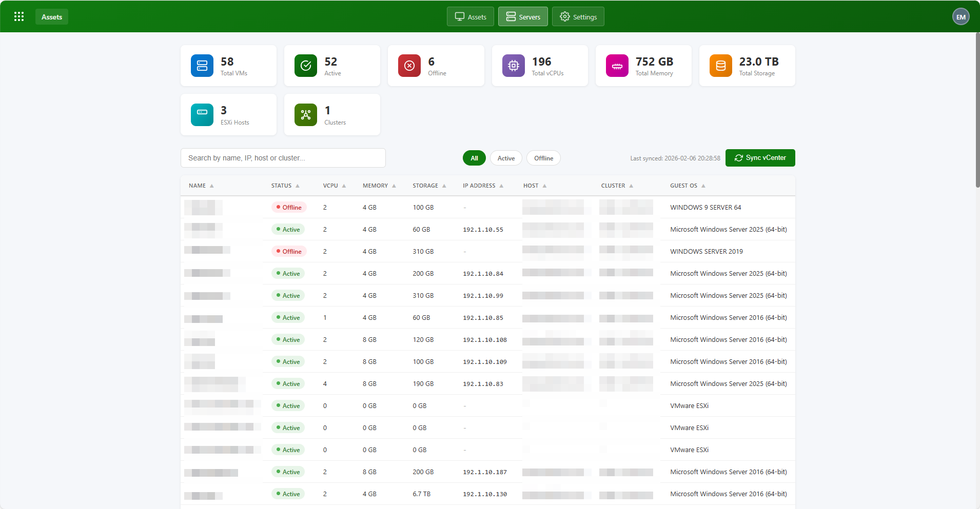The image size is (980, 509).
Task: Click the purple Total vCPUs chip icon
Action: point(514,66)
